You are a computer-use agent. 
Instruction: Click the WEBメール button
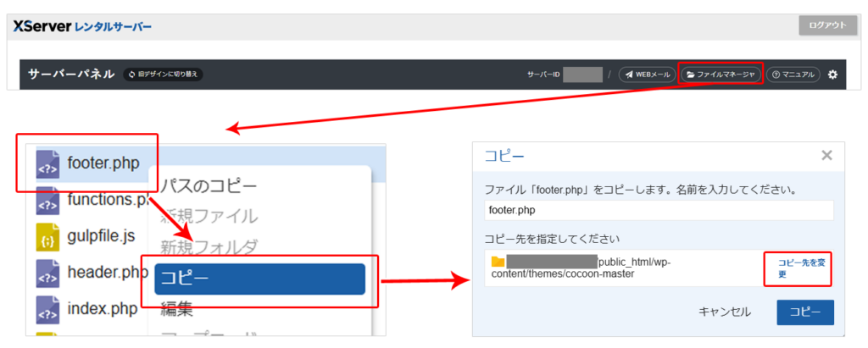(647, 75)
